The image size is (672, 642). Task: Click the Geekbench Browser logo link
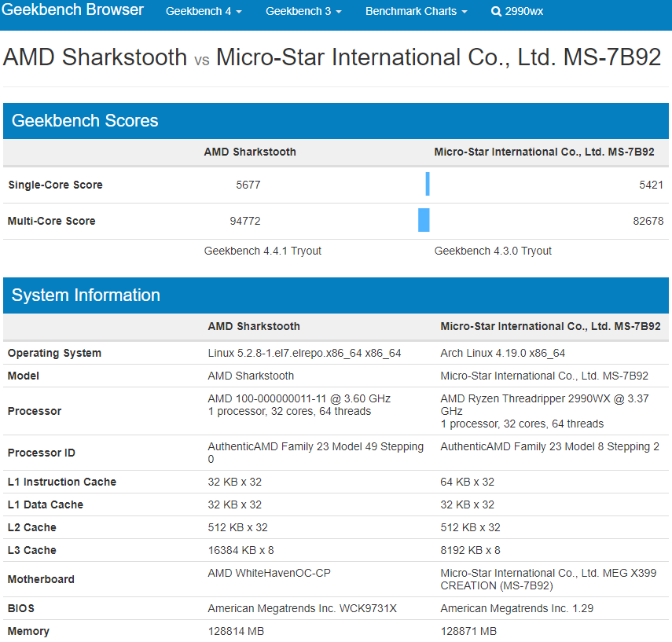[x=72, y=10]
